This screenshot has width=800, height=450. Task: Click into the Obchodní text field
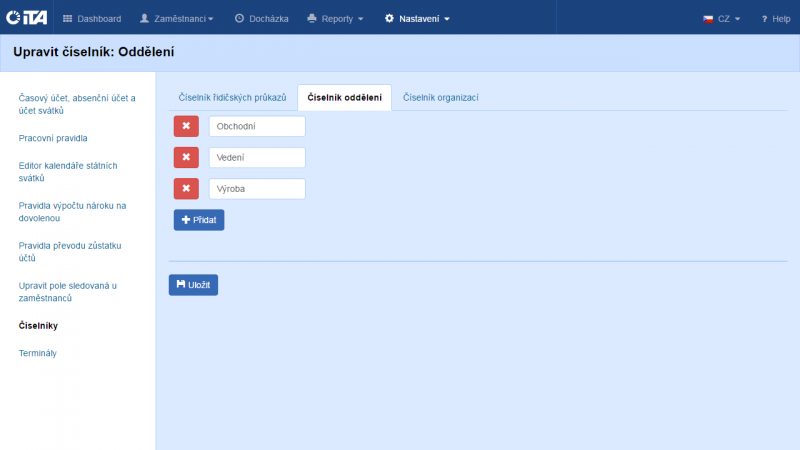pos(256,126)
